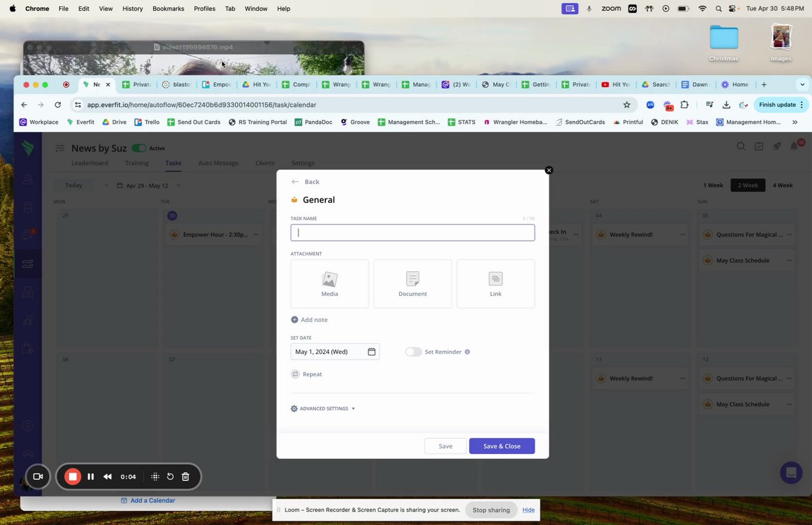This screenshot has width=812, height=525.
Task: Open the Bookmarks menu in macOS menu bar
Action: pos(168,8)
